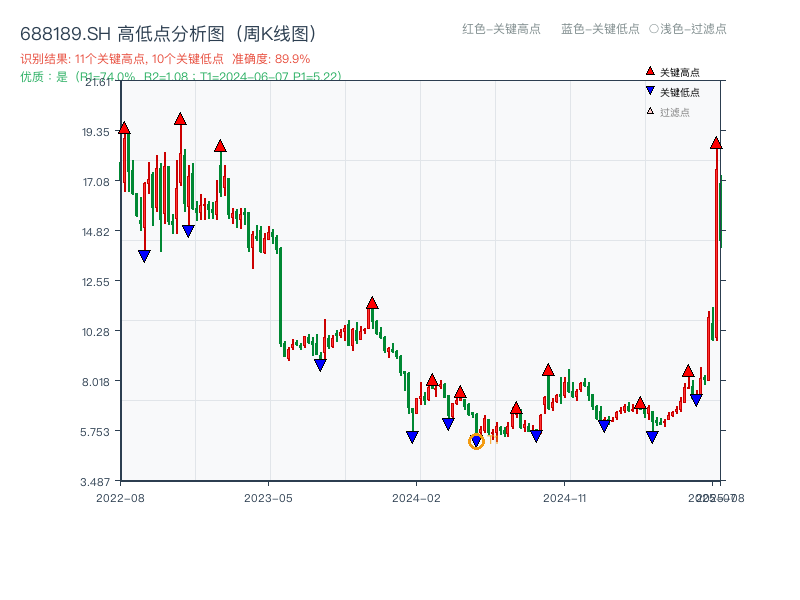Select the red triangle 关键高点 legend icon
Image resolution: width=800 pixels, height=600 pixels.
point(649,71)
